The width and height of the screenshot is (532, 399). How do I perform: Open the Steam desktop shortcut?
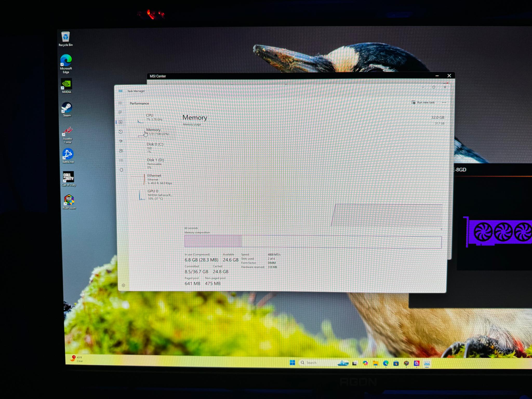tap(67, 109)
